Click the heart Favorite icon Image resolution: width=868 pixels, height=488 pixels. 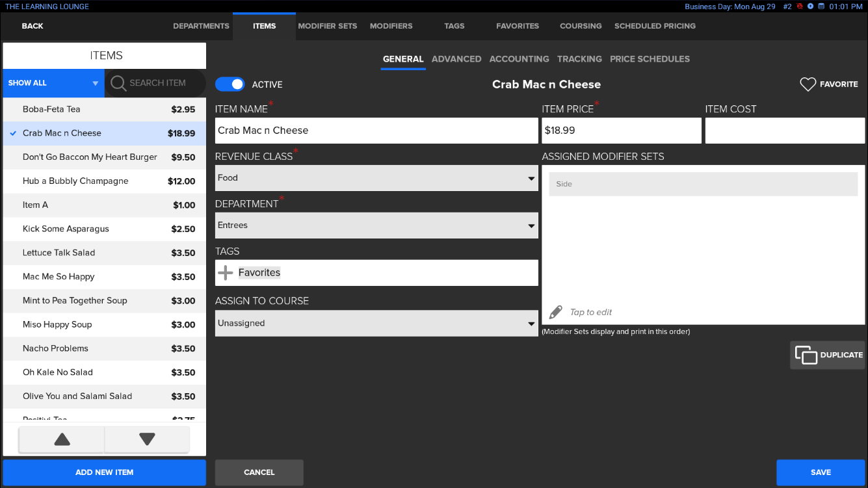point(808,84)
